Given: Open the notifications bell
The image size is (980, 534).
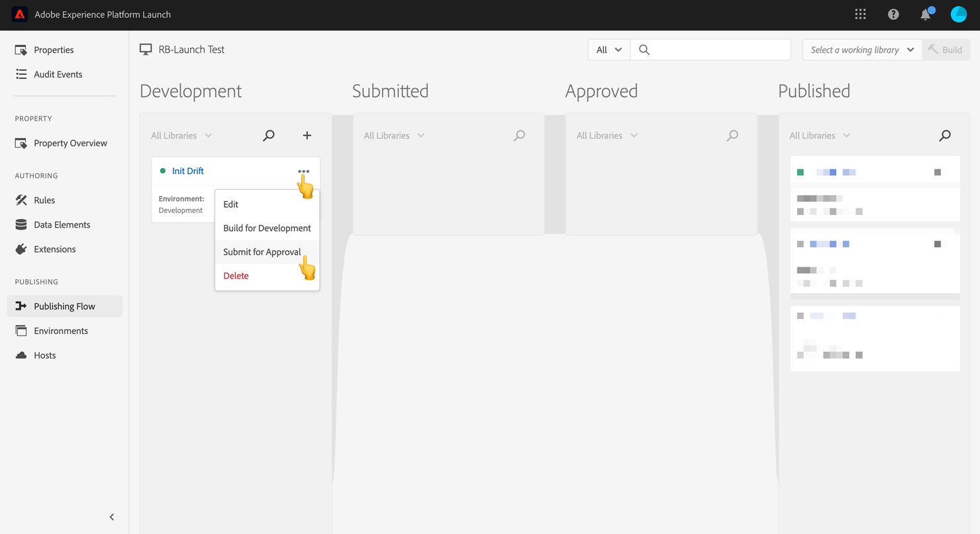Looking at the screenshot, I should pos(926,14).
